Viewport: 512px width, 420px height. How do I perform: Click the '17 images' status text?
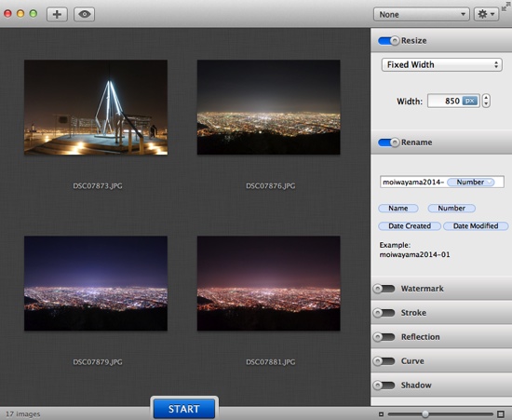[x=23, y=414]
